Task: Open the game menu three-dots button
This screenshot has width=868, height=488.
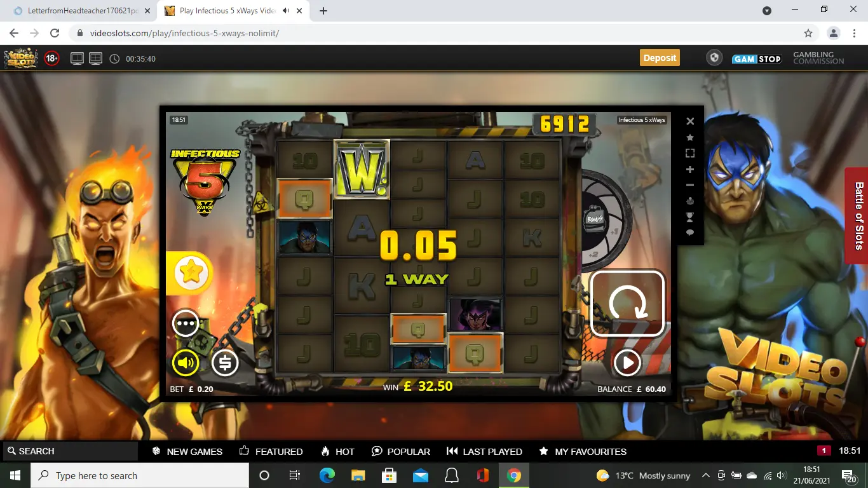Action: click(x=186, y=323)
